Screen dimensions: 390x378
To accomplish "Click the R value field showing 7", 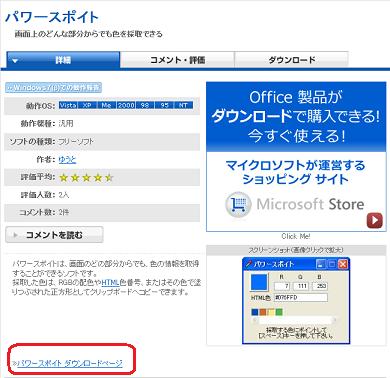I will point(282,286).
